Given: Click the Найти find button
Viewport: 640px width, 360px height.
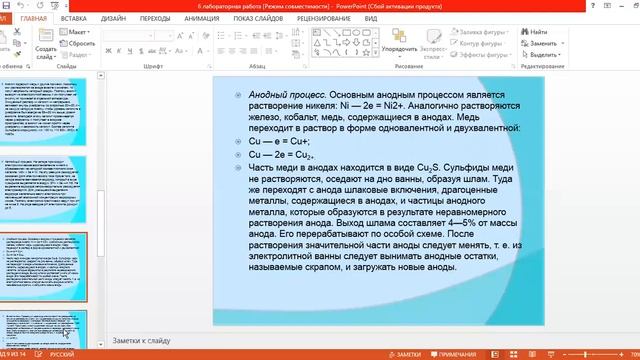Looking at the screenshot, I should click(534, 32).
